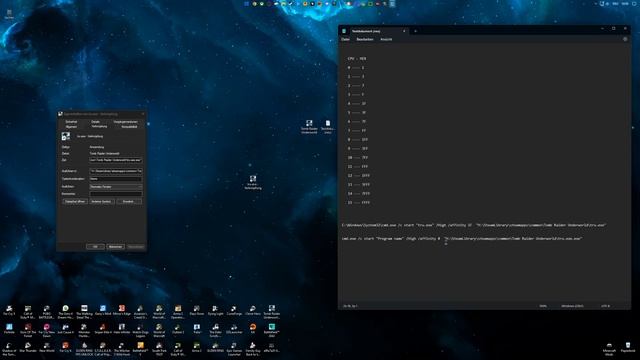The height and width of the screenshot is (360, 640).
Task: Focus the Ziel target input field
Action: pos(116,160)
